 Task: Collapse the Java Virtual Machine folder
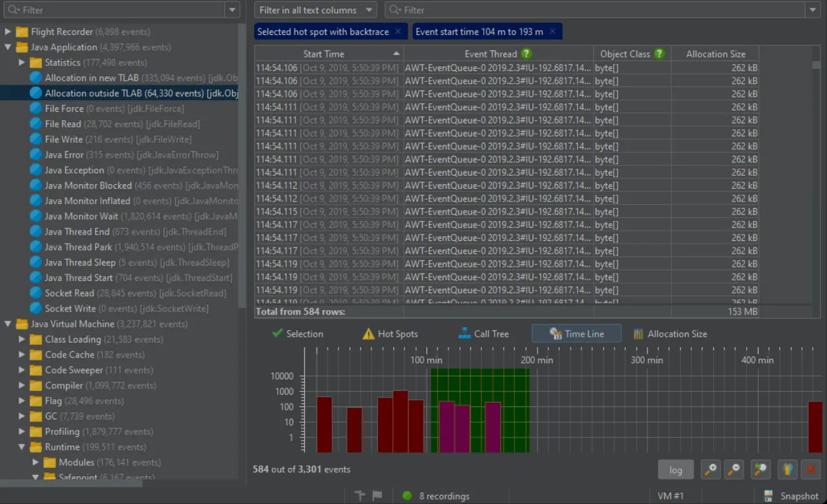pyautogui.click(x=7, y=324)
